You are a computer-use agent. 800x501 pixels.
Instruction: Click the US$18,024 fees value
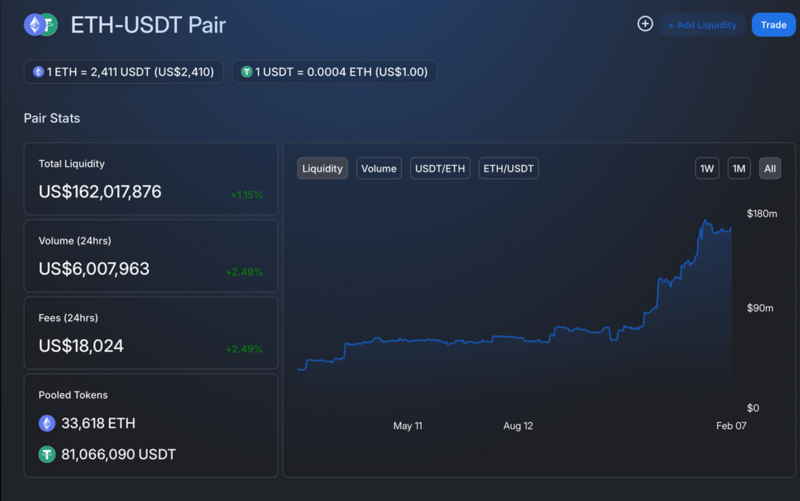pos(81,346)
